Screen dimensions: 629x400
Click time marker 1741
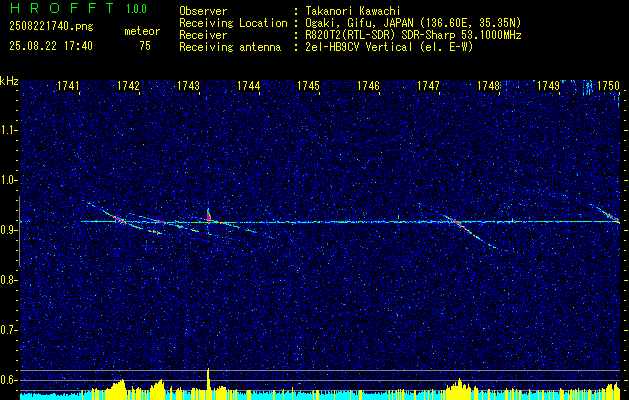68,85
